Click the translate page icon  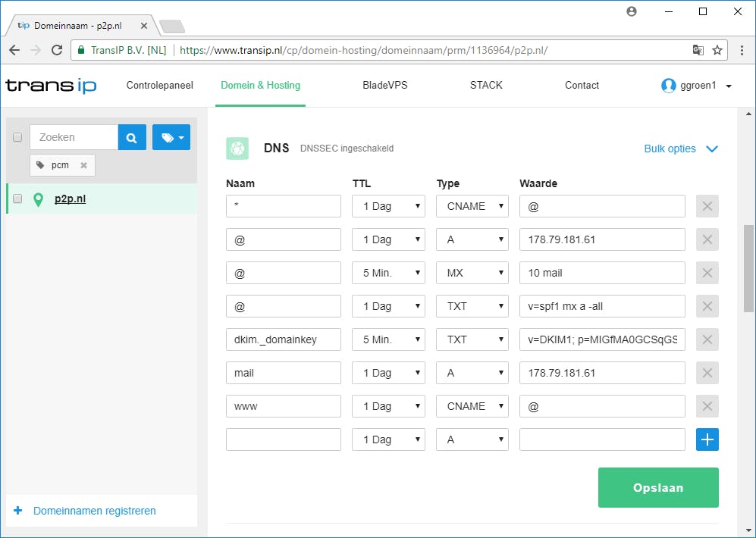[698, 50]
